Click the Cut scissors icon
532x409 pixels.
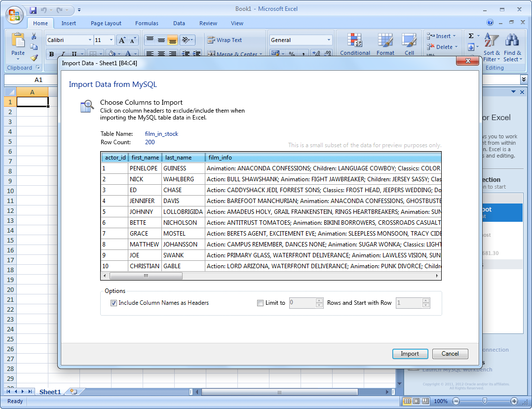pyautogui.click(x=34, y=36)
